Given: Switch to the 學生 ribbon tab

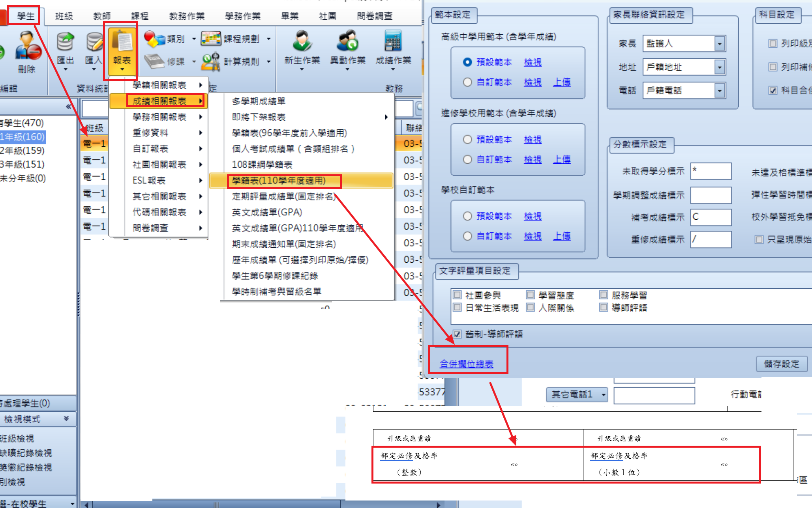Looking at the screenshot, I should pos(26,16).
